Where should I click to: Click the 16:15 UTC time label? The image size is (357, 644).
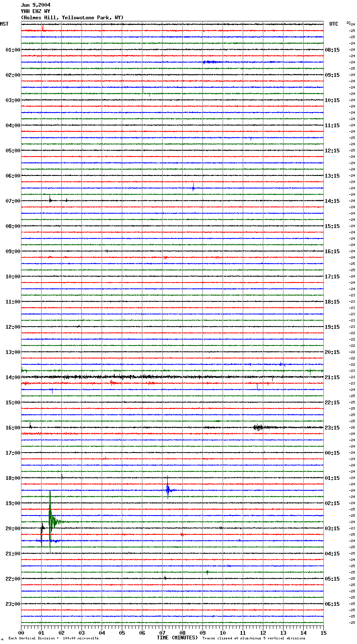332,251
